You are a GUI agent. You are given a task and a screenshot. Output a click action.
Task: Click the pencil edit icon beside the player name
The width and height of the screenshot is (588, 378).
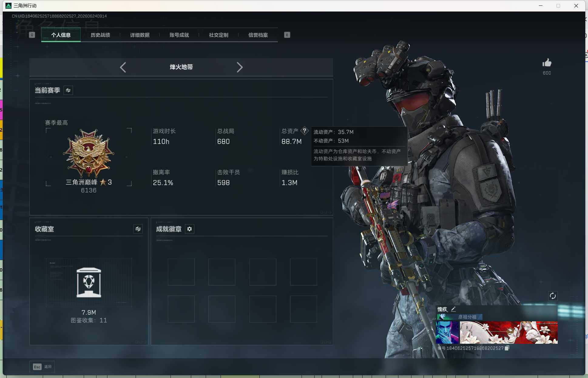[453, 309]
